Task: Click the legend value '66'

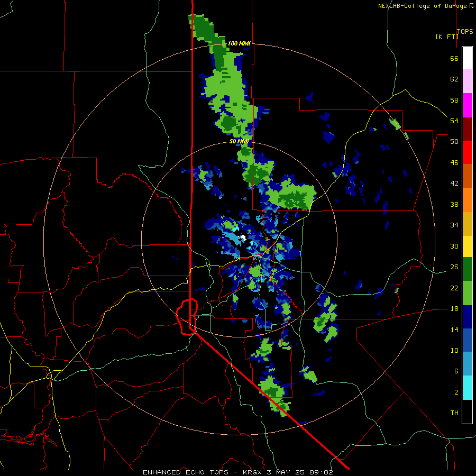Action: pos(454,58)
